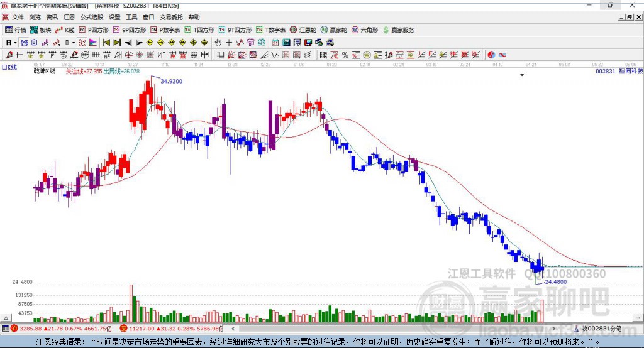The height and width of the screenshot is (348, 644).
Task: Click the volume panel up-arrow toggle
Action: coord(6,318)
